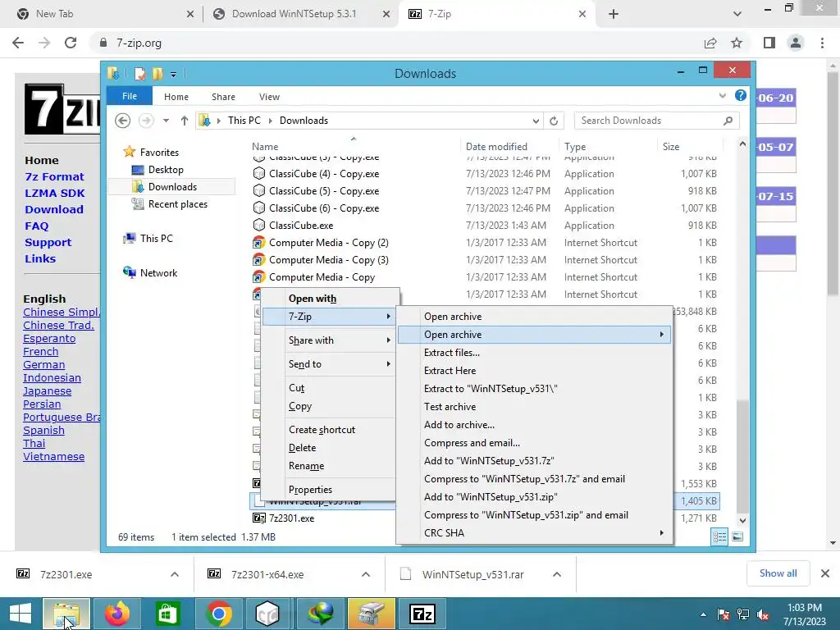Open the FAQ link on 7-zip.org
The width and height of the screenshot is (840, 630).
(x=36, y=226)
